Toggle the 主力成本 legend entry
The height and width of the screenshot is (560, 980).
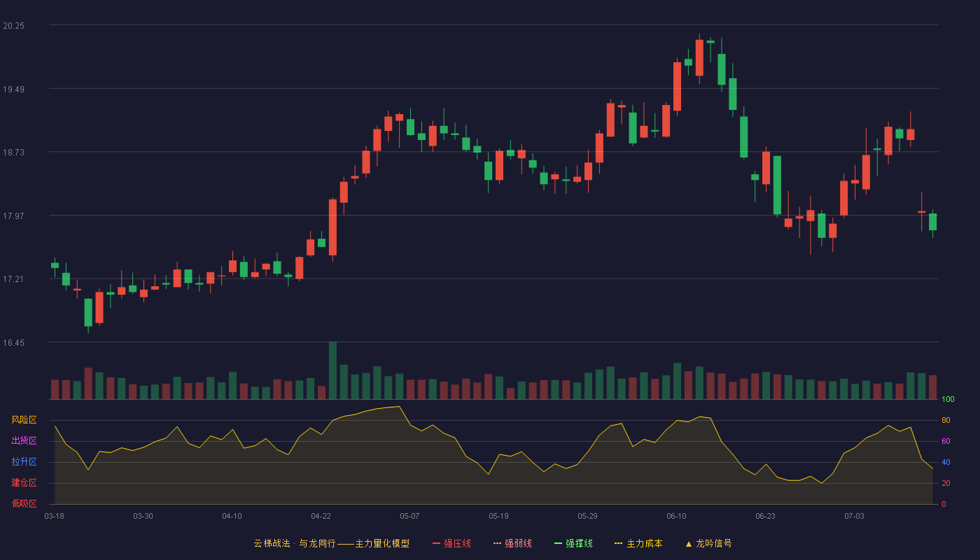point(638,543)
